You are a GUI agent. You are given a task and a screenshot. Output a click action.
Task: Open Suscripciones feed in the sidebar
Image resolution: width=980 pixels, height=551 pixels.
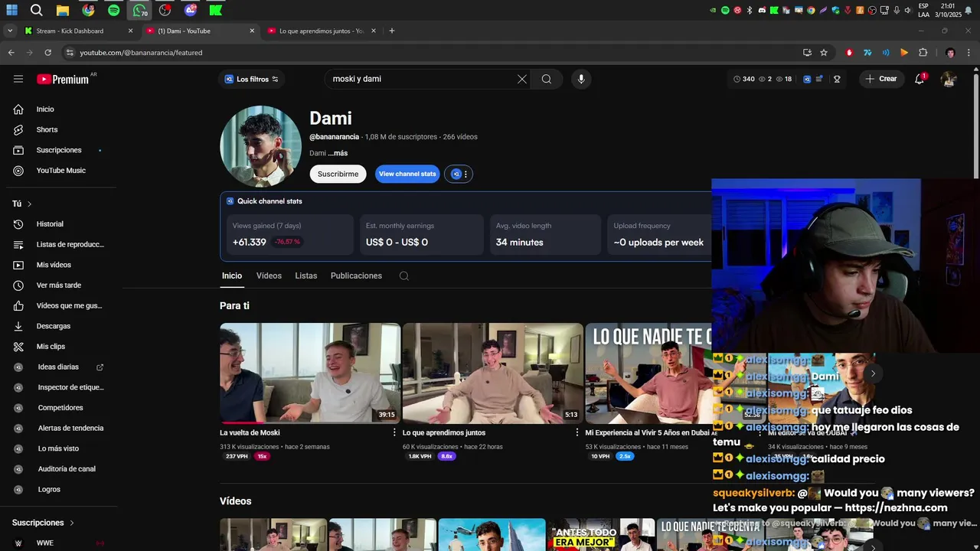57,150
